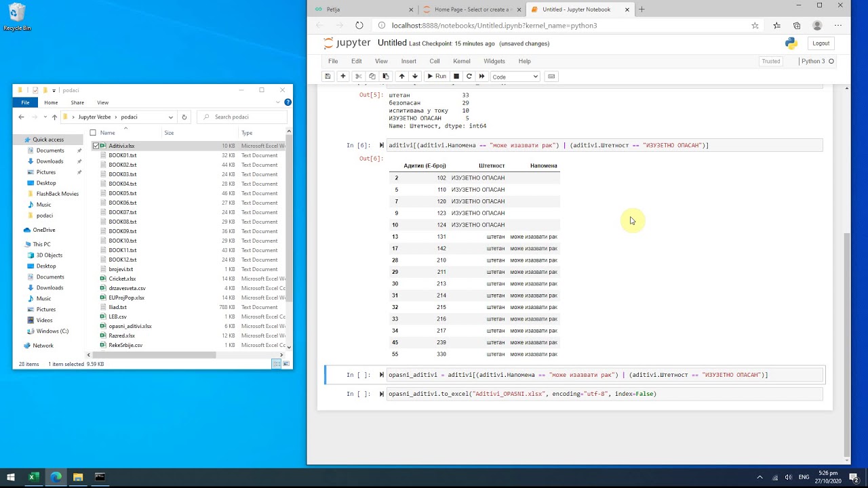Open Explorer File tab button
Viewport: 868px width, 488px height.
point(25,102)
